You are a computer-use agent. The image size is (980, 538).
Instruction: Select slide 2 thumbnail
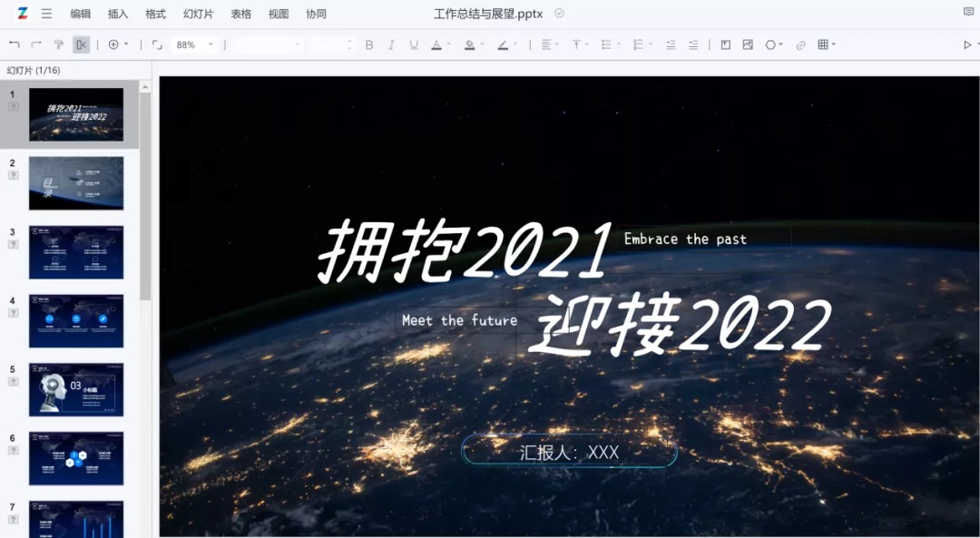point(76,183)
